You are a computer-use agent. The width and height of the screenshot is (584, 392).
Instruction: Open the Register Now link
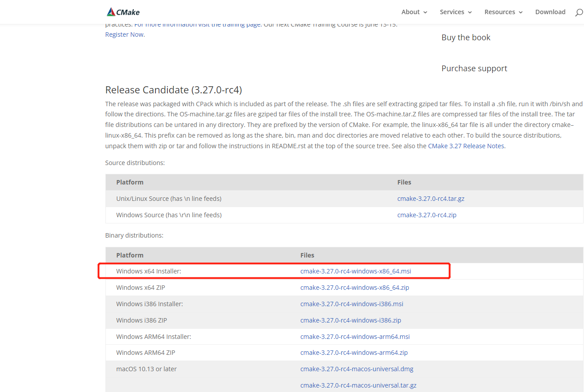click(124, 35)
